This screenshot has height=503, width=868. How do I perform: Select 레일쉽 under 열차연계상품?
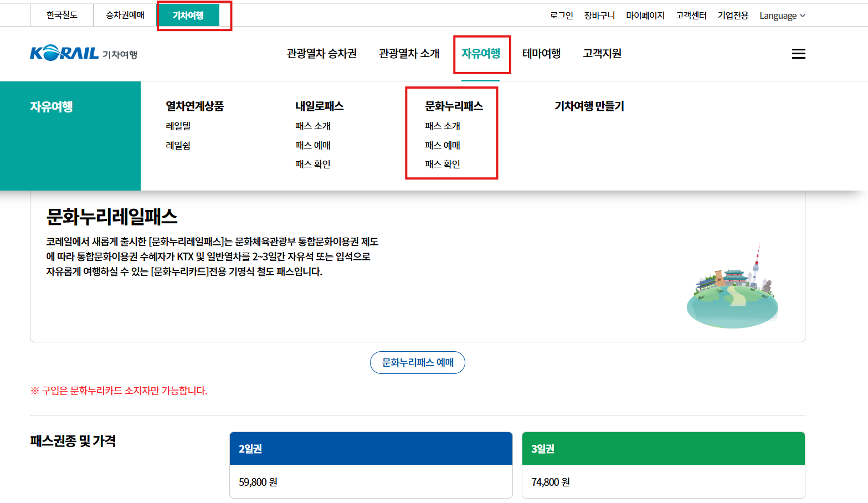[178, 145]
